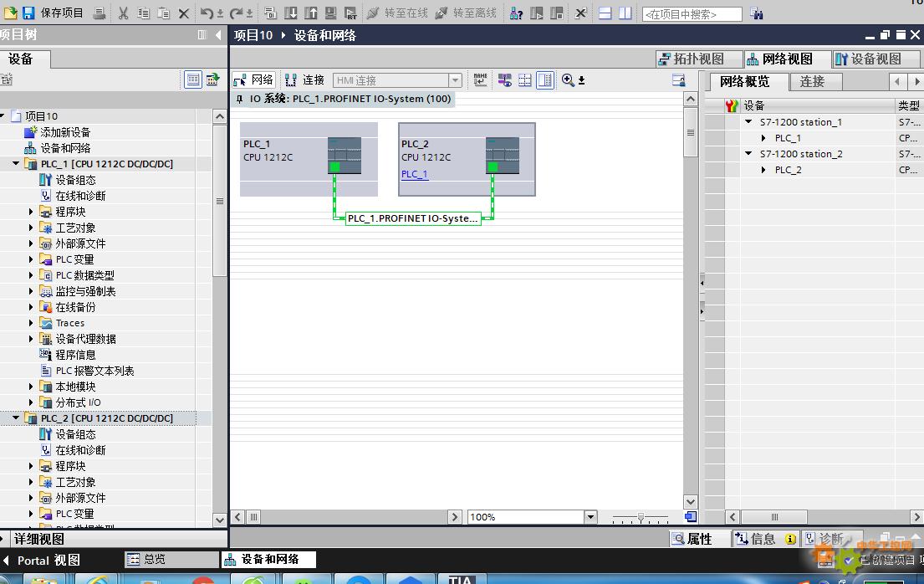Split the editor space vertically
The height and width of the screenshot is (584, 924).
pos(625,13)
